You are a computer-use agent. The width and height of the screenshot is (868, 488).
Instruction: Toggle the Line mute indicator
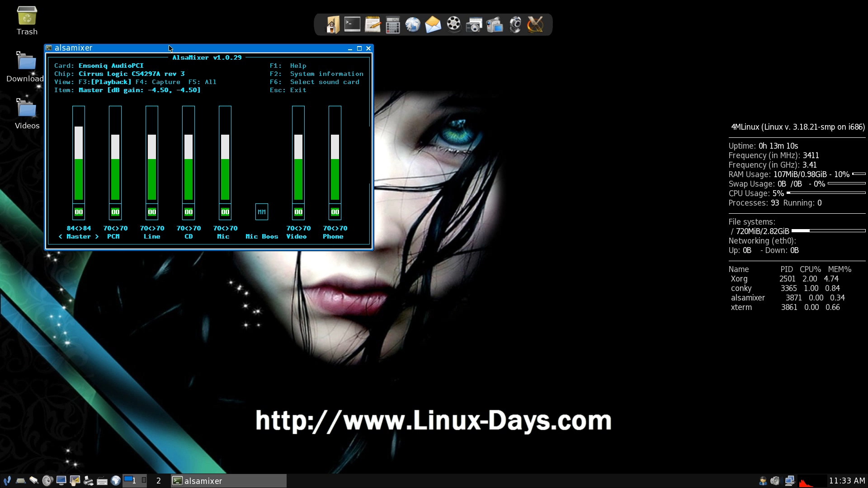[152, 212]
